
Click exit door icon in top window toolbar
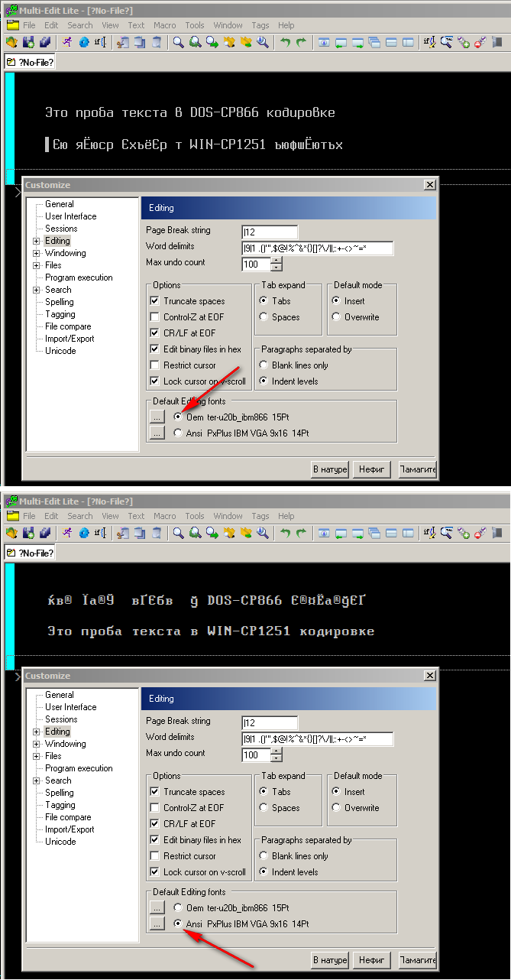496,42
